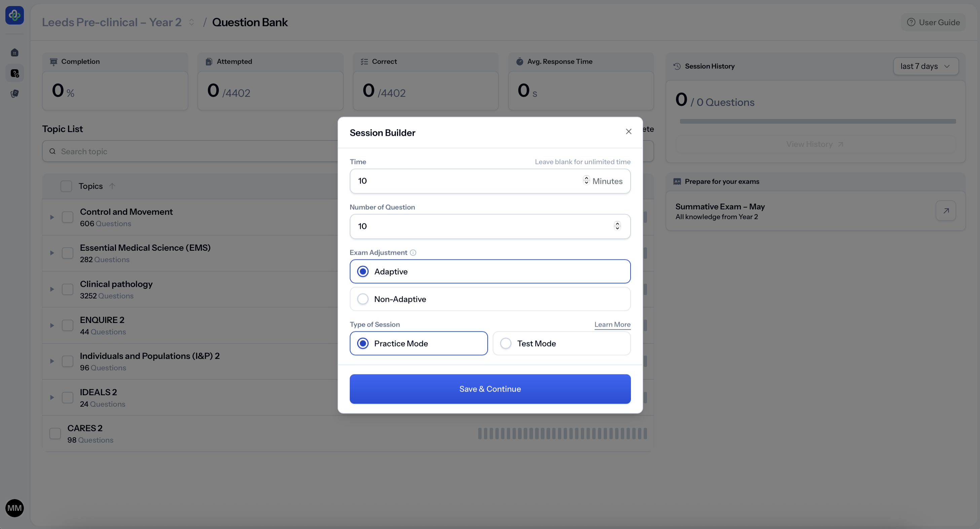Image resolution: width=980 pixels, height=529 pixels.
Task: Expand the Clinical pathology topic
Action: tap(52, 289)
